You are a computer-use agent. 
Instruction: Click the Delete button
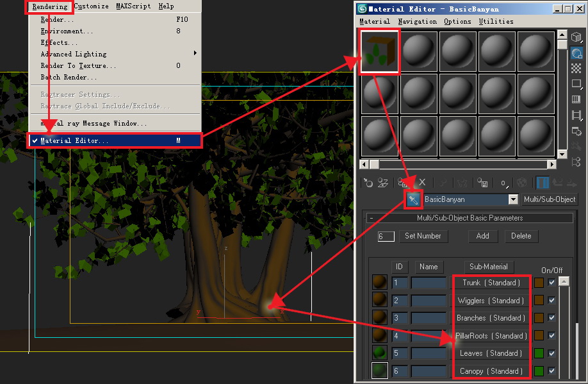(521, 236)
